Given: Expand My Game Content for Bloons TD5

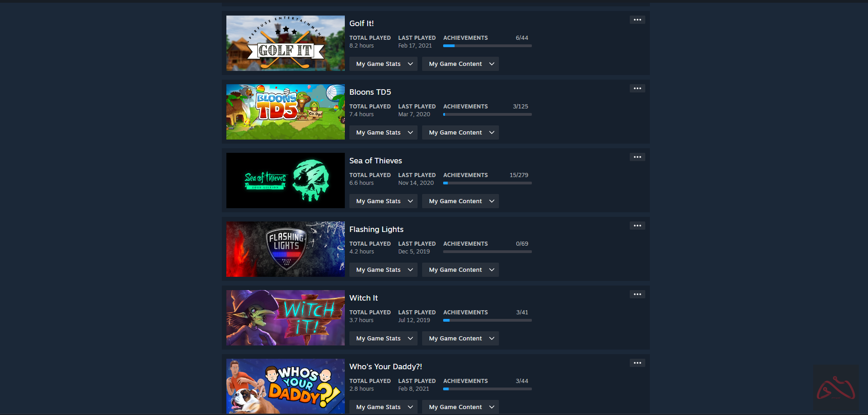Looking at the screenshot, I should tap(460, 133).
